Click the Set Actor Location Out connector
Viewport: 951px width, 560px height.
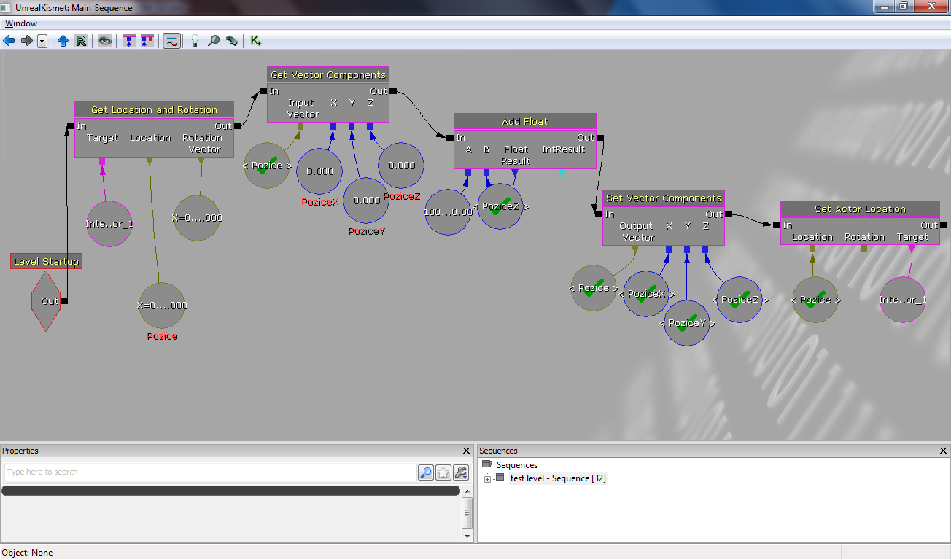(x=944, y=225)
